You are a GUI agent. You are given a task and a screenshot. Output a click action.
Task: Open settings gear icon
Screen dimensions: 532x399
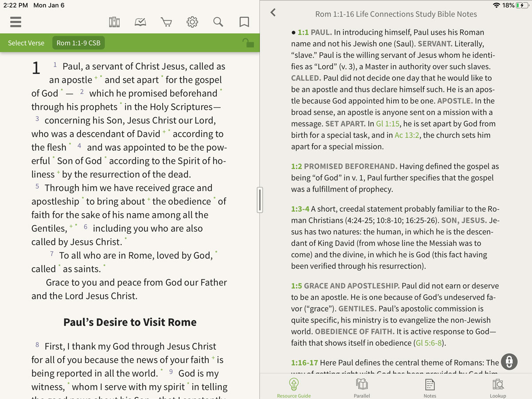pos(192,22)
